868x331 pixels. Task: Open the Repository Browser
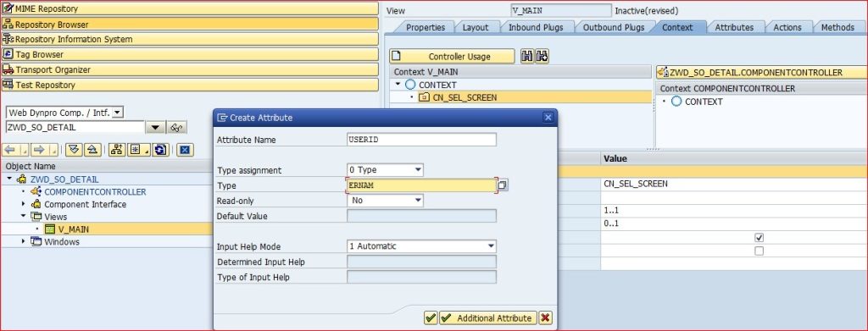click(x=190, y=25)
